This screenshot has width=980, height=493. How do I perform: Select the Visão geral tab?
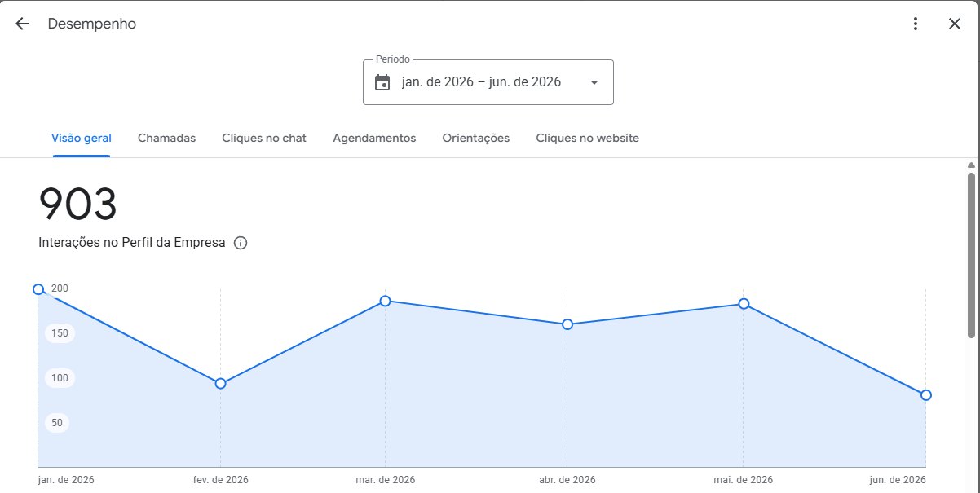(x=82, y=138)
